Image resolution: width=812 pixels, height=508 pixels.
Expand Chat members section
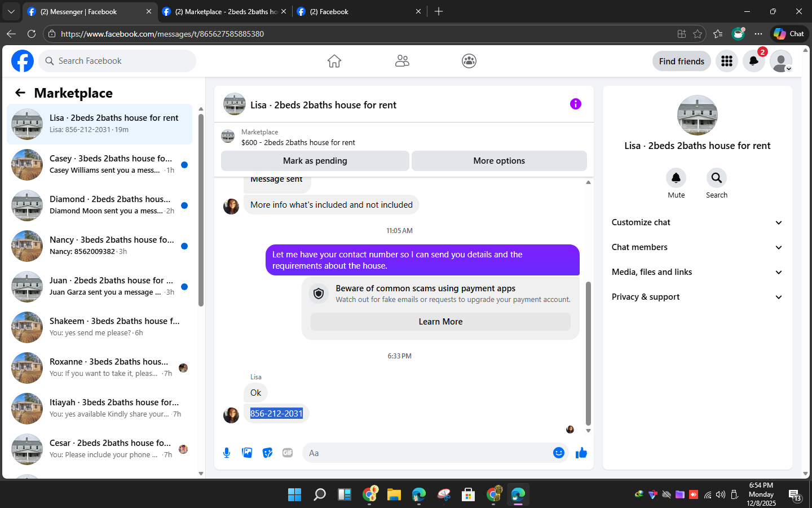(x=698, y=247)
